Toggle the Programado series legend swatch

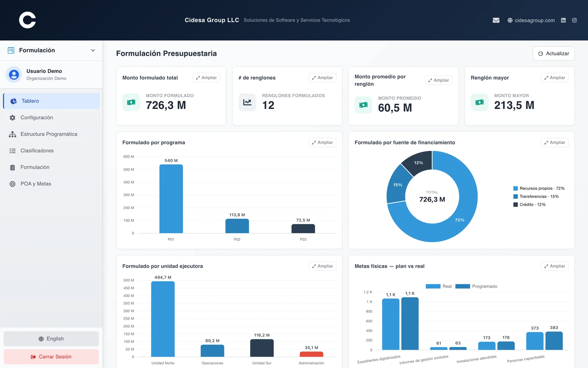pyautogui.click(x=463, y=286)
